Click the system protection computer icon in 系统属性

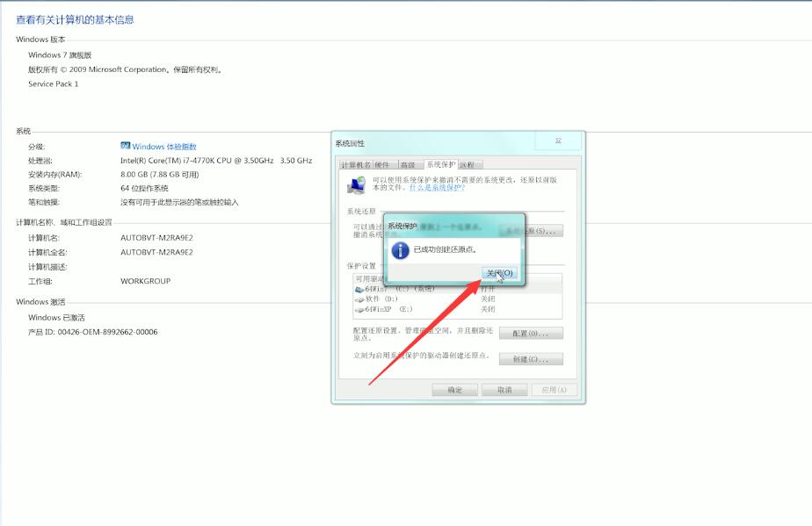[x=358, y=184]
